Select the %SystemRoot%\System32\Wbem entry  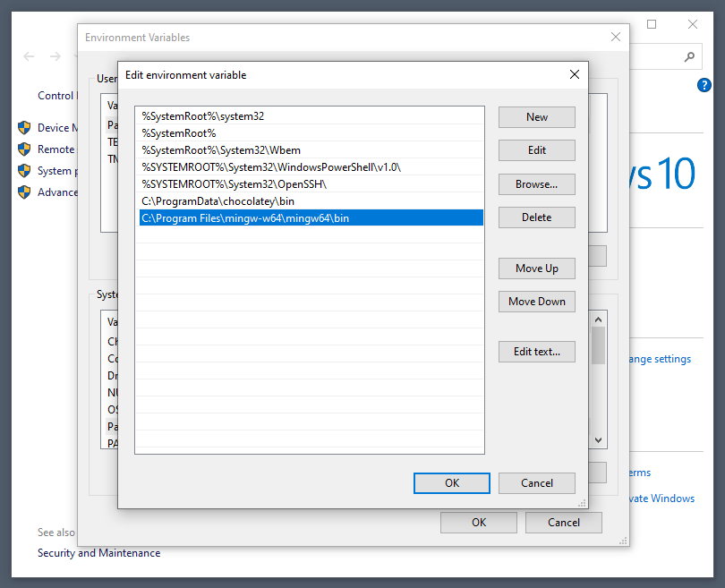point(311,150)
